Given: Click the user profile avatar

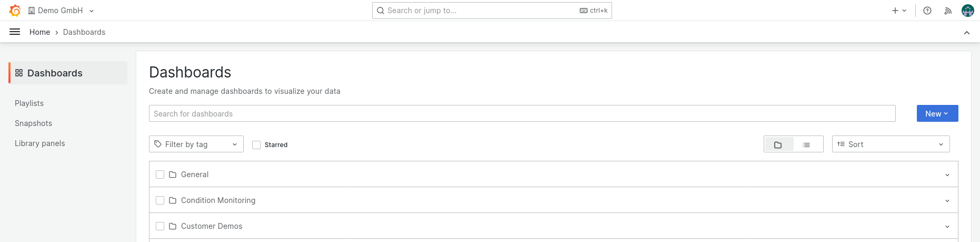Looking at the screenshot, I should tap(967, 11).
